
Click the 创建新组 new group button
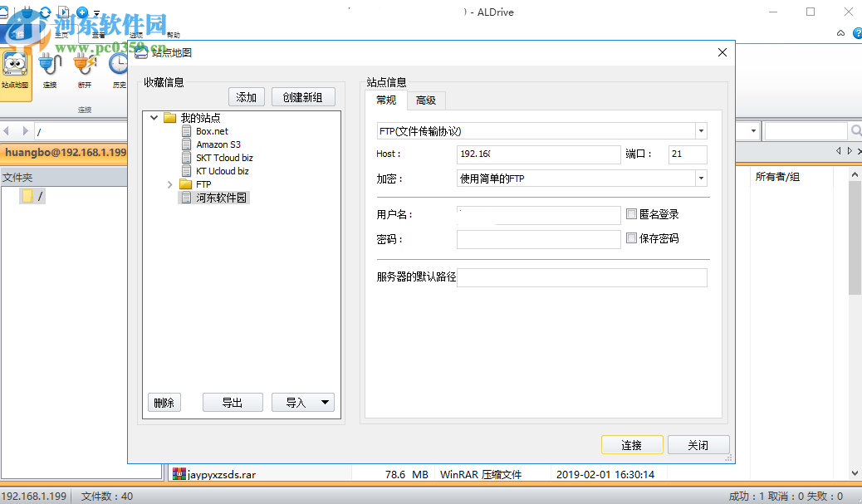tap(303, 96)
